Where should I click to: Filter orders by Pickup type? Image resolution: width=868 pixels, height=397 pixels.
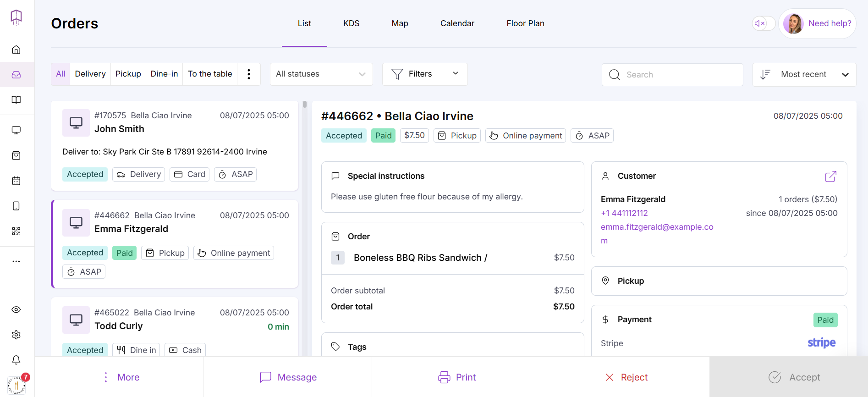coord(128,74)
